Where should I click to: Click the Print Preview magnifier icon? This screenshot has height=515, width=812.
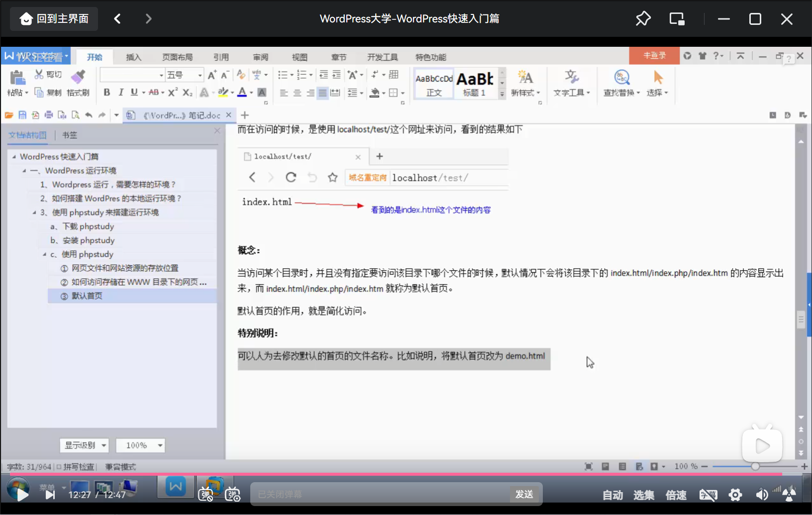coord(75,115)
